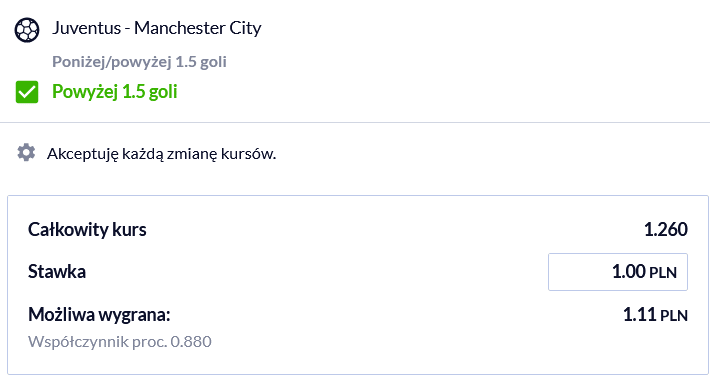Viewport: 710px width, 376px height.
Task: Click the word Juventus in match title
Action: click(x=86, y=28)
